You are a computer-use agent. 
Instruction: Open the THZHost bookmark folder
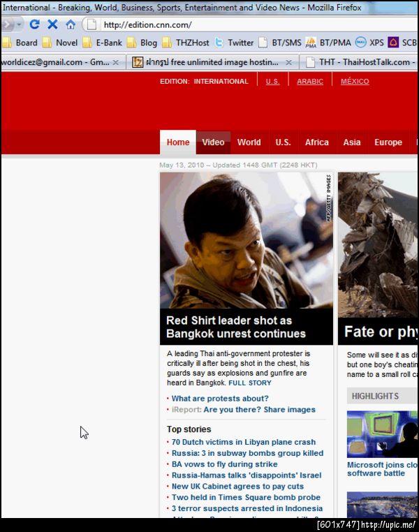coord(186,43)
